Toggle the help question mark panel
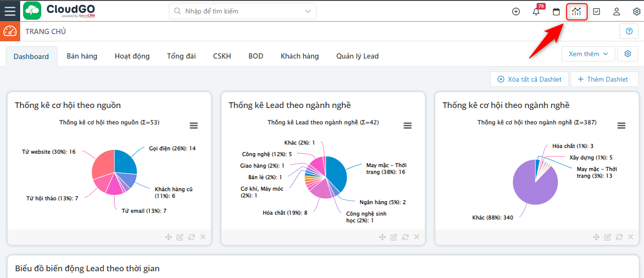Image resolution: width=644 pixels, height=278 pixels. (x=629, y=31)
